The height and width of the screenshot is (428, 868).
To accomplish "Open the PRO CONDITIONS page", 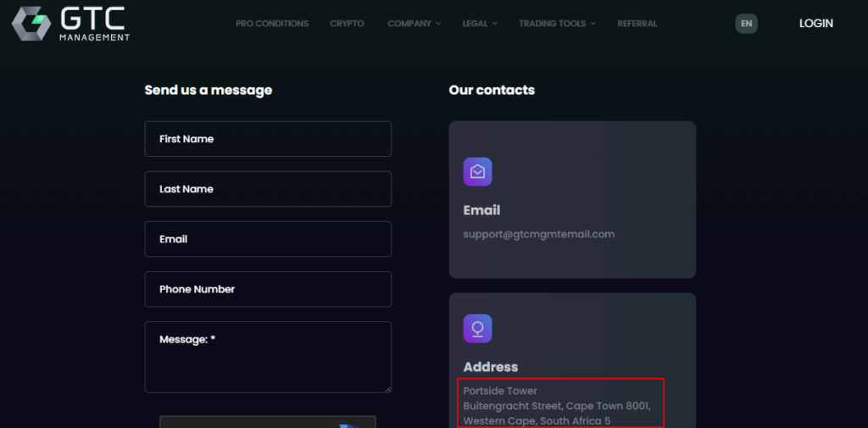I will (x=272, y=24).
